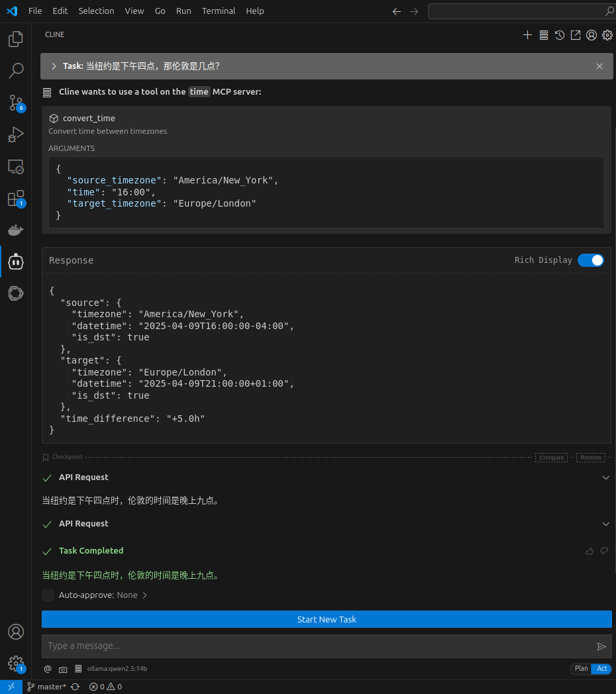616x694 pixels.
Task: Open Remote Explorer icon
Action: click(x=15, y=167)
